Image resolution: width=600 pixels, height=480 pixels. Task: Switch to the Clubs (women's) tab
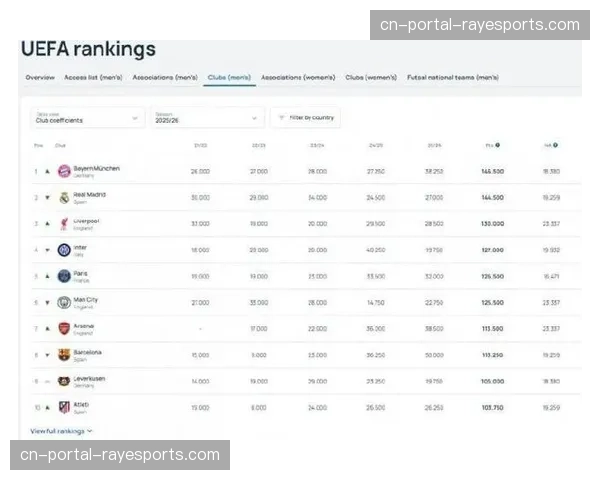click(371, 77)
